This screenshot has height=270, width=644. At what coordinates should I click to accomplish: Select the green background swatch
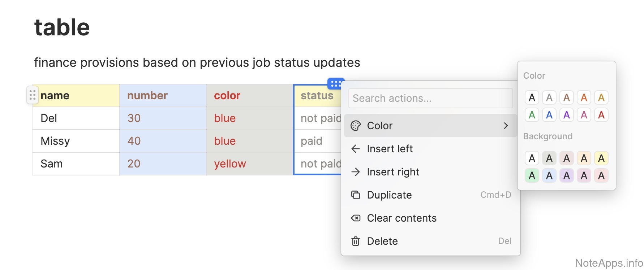click(x=532, y=176)
